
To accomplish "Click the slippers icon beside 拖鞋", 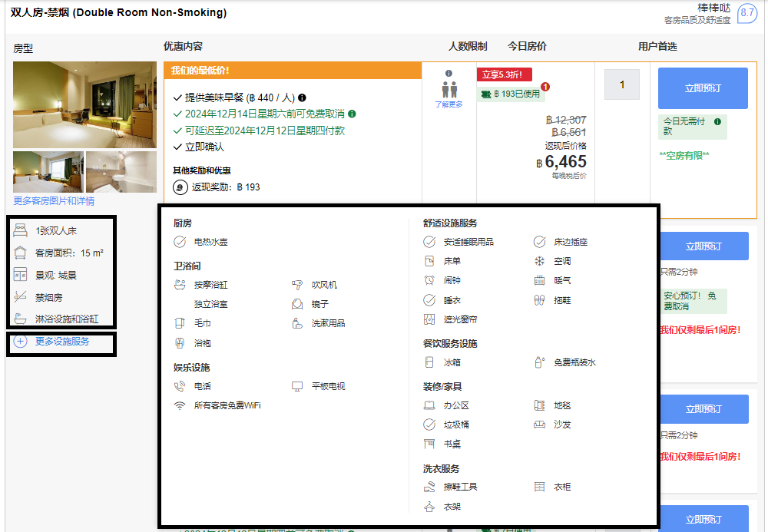I will [x=539, y=300].
